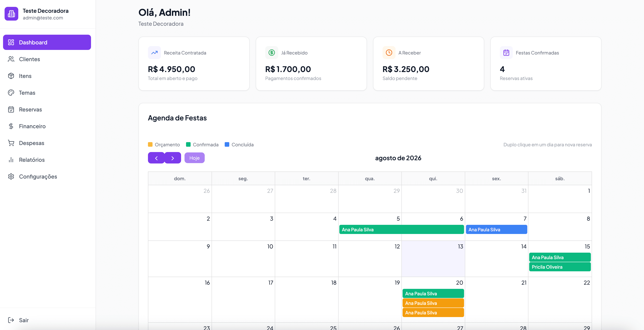Viewport: 644px width, 330px height.
Task: Open first orange Ana Paula Silva event on August 20
Action: (433, 303)
